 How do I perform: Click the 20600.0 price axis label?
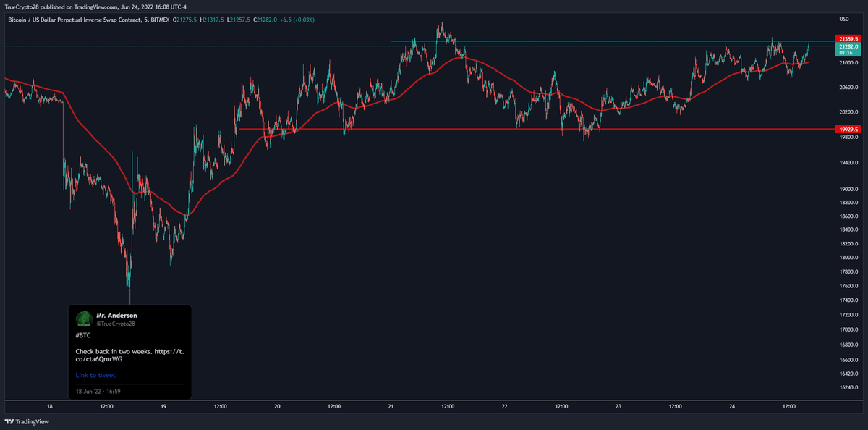coord(848,88)
